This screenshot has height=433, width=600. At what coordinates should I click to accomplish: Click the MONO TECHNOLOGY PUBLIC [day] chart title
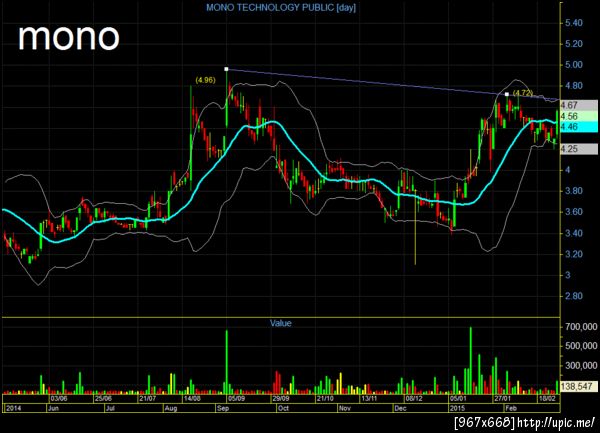(281, 8)
